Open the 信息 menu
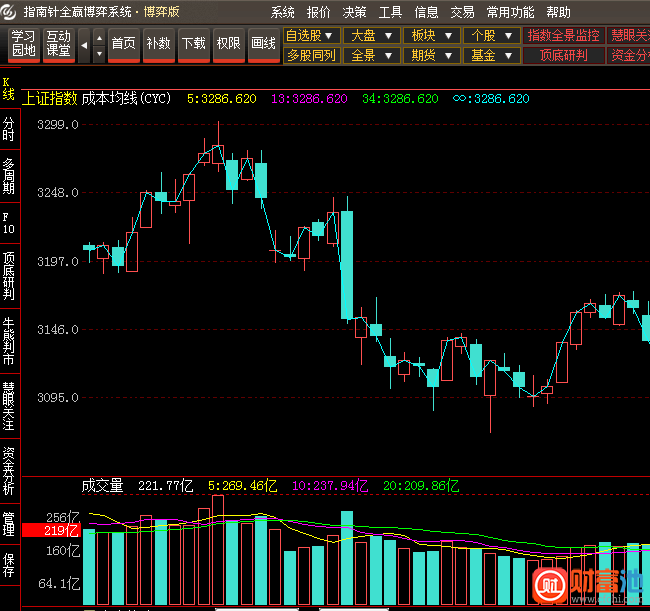Screen dimensions: 650x611 coord(427,12)
